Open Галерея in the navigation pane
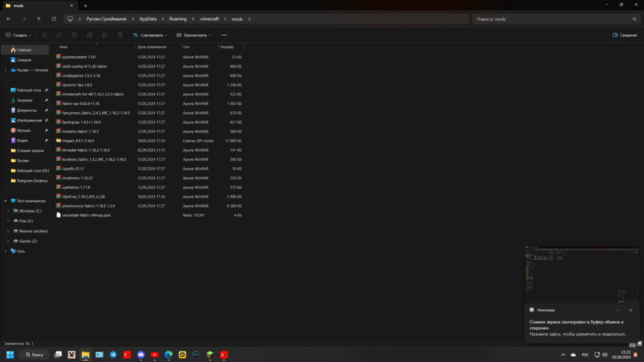The image size is (644, 362). pos(24,60)
